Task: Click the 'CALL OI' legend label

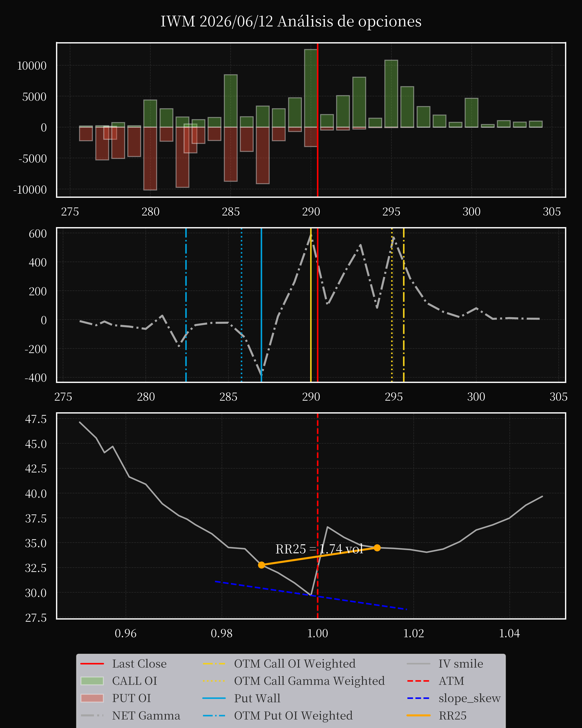Action: (135, 681)
